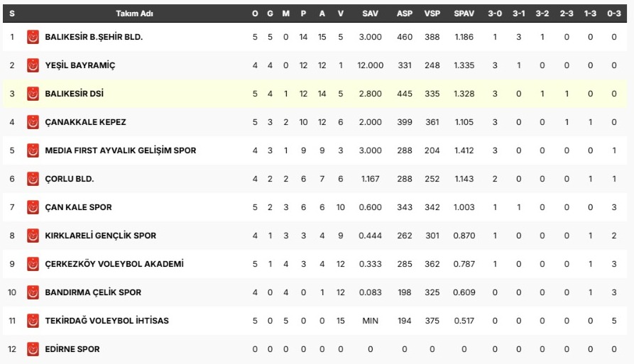This screenshot has height=364, width=634.
Task: Click Balıkesir DSİ club emblem
Action: pyautogui.click(x=33, y=94)
